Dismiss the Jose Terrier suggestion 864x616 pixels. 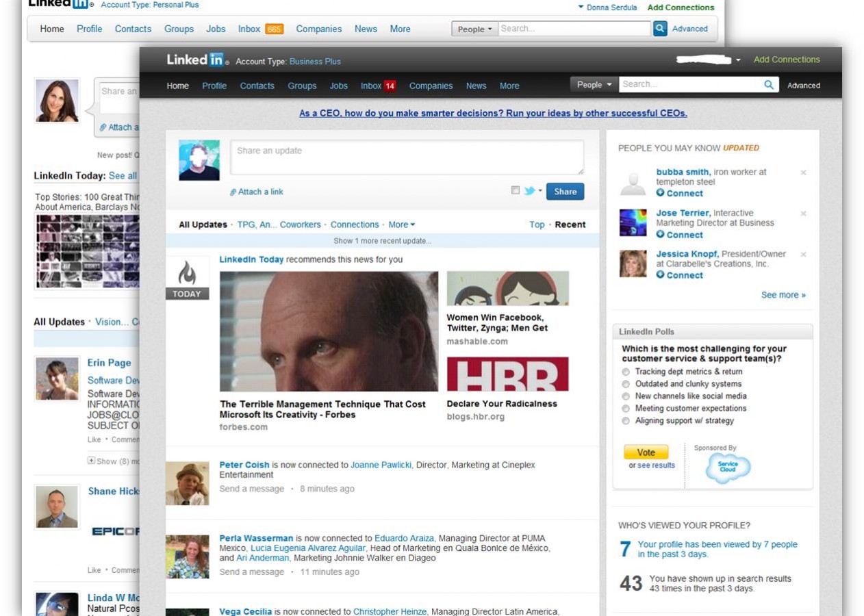804,214
